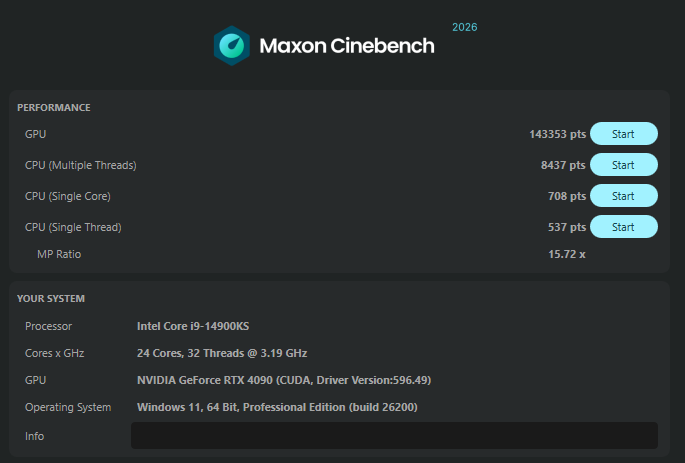
Task: Click the CPU (Single Core) label
Action: pyautogui.click(x=68, y=196)
